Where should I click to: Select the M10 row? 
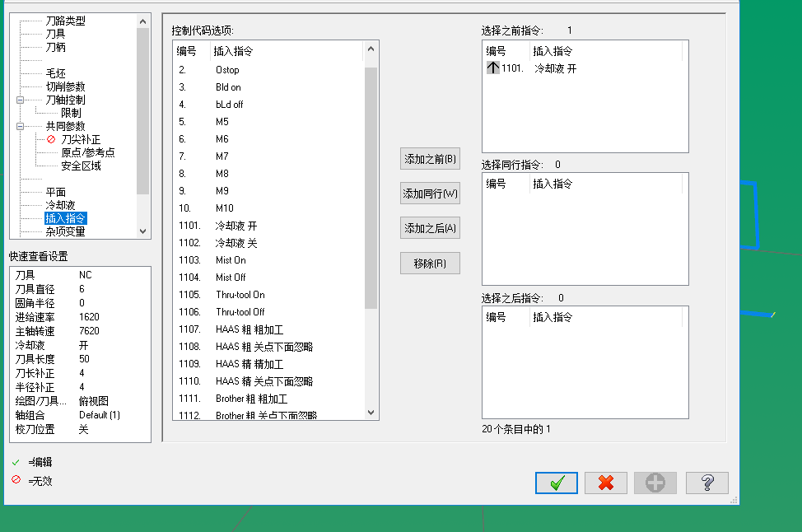268,208
